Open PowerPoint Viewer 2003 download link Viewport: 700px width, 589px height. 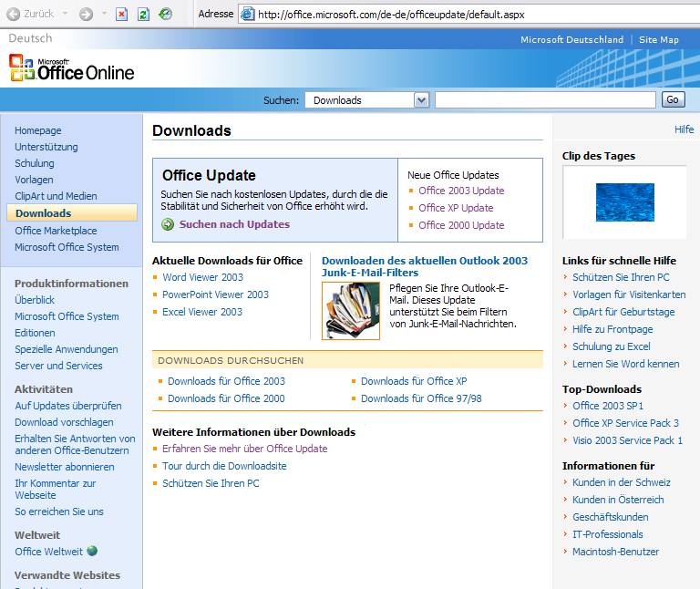click(x=216, y=294)
